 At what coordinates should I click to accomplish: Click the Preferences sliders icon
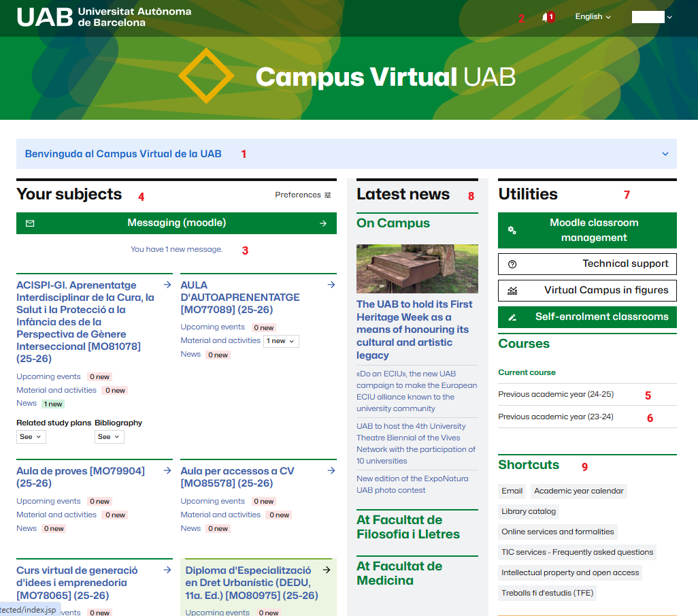pos(328,195)
